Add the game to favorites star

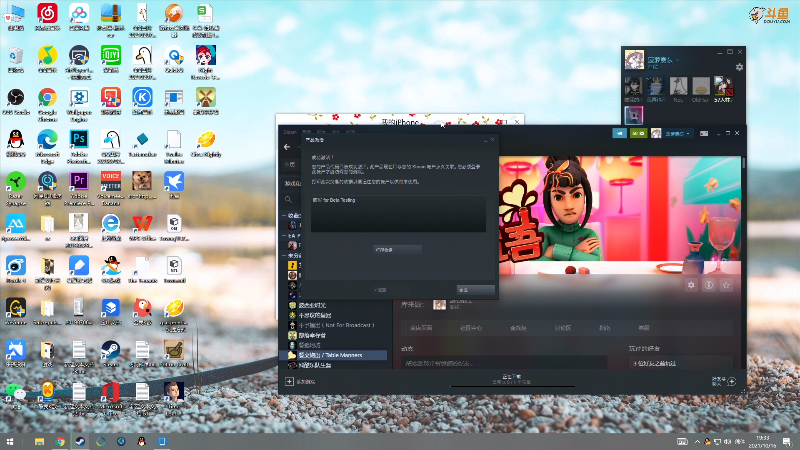pyautogui.click(x=727, y=285)
